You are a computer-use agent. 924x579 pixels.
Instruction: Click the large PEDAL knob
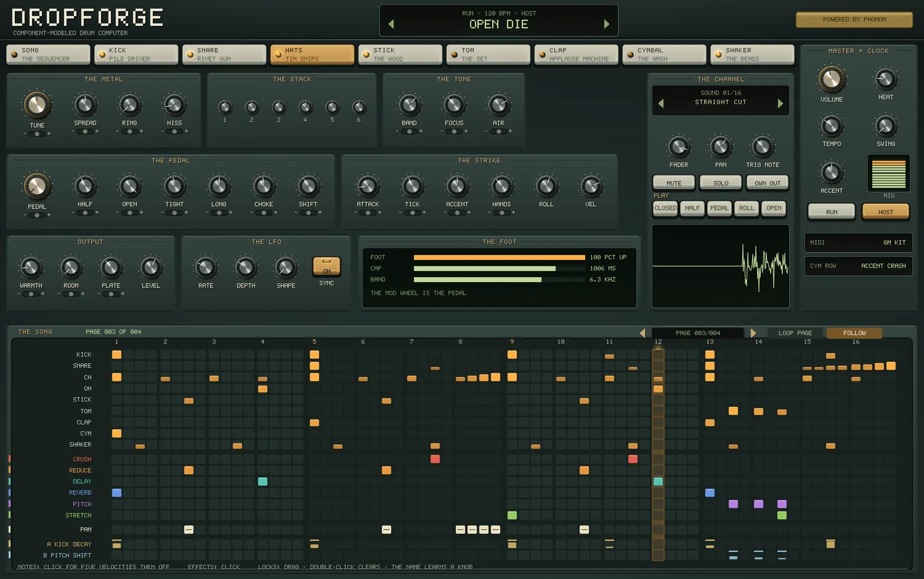(37, 187)
